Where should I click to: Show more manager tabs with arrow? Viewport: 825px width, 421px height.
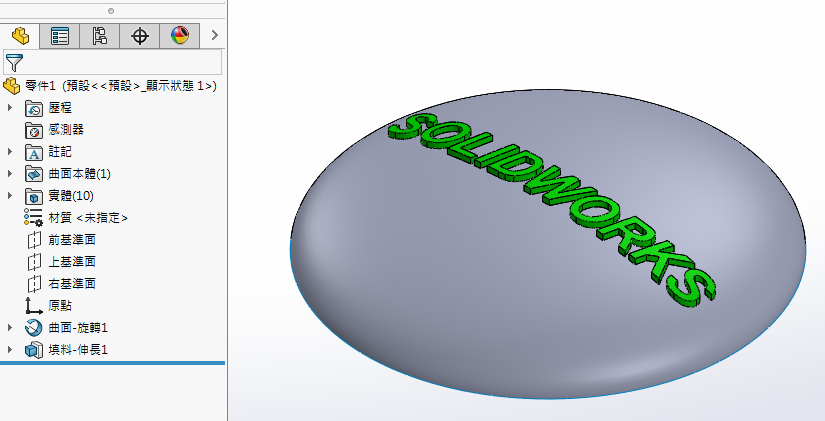click(x=214, y=35)
